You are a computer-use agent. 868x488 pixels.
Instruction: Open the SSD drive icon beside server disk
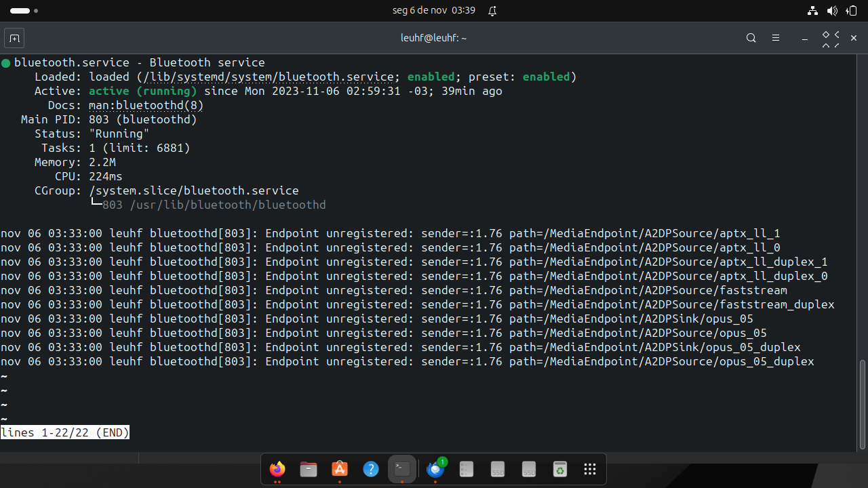click(x=498, y=469)
